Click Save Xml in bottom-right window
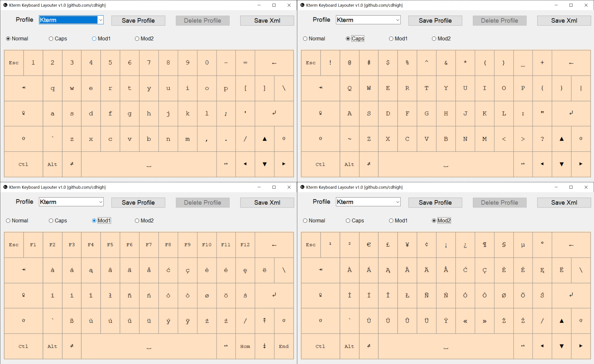This screenshot has width=594, height=364. [x=564, y=203]
